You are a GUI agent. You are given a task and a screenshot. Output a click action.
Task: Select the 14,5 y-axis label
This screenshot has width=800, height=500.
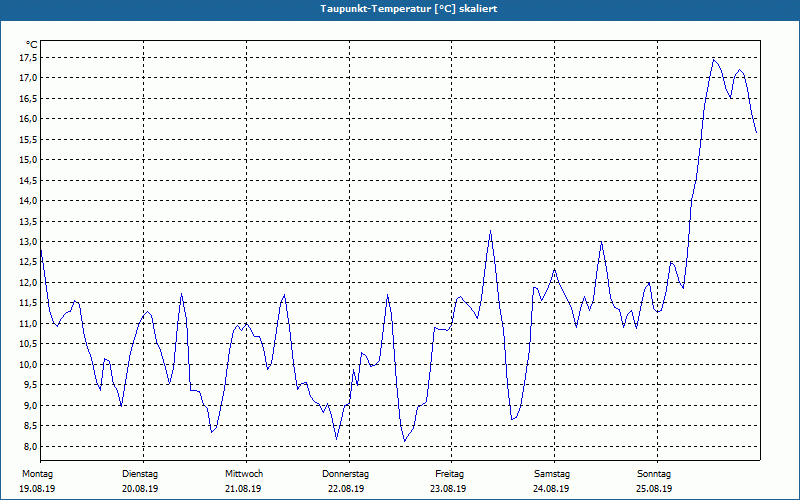click(29, 180)
